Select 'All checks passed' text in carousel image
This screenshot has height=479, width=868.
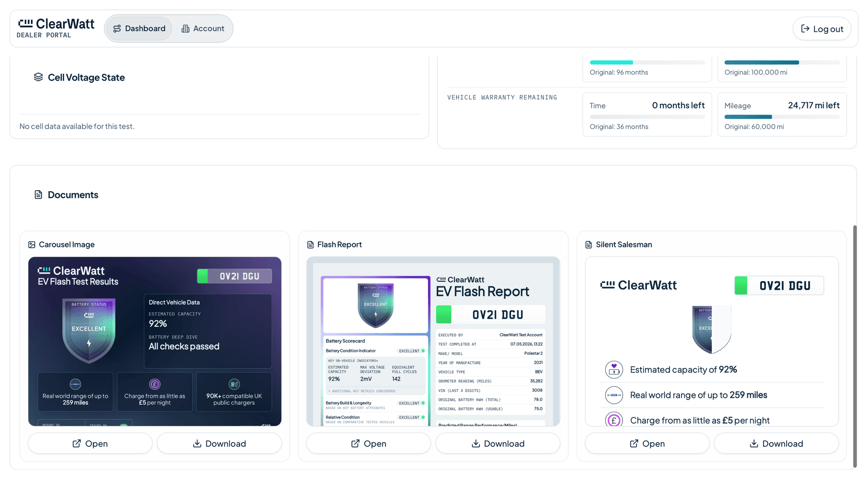tap(184, 346)
